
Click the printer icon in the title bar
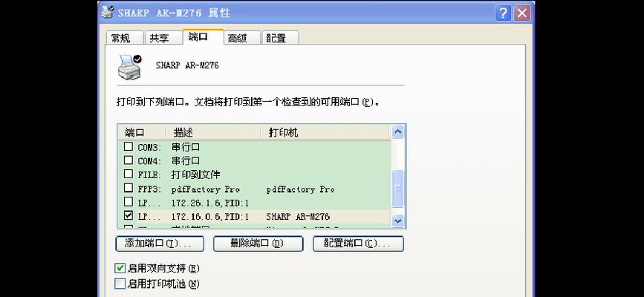coord(108,13)
